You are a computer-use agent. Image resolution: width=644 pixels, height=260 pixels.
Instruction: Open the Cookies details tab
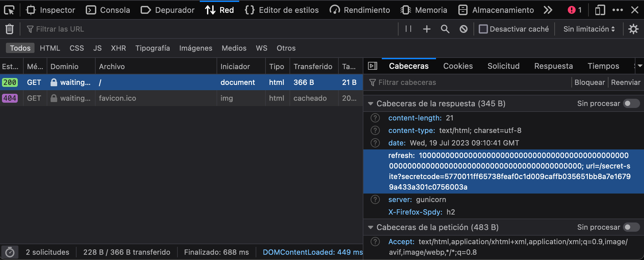pos(458,66)
